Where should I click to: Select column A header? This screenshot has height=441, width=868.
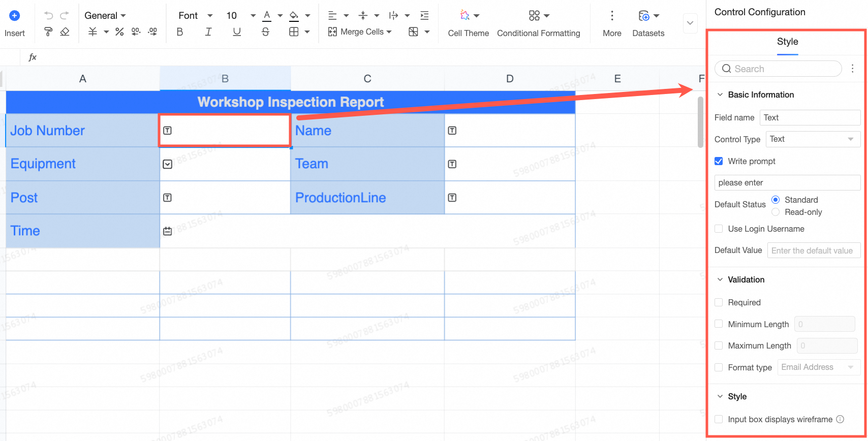click(83, 79)
